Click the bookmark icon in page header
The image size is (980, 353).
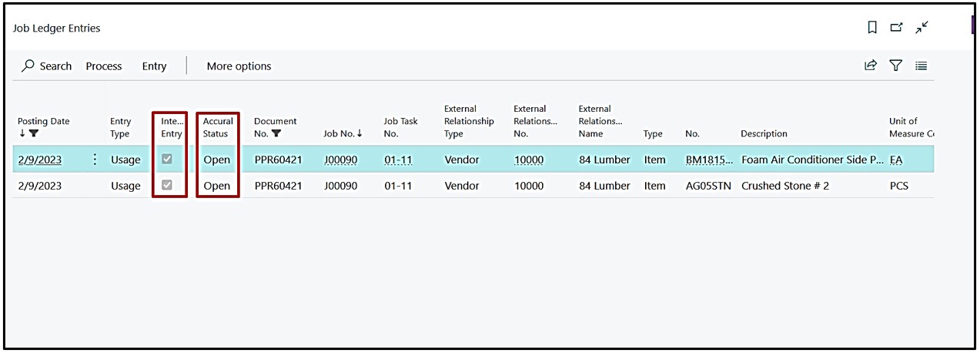point(872,28)
